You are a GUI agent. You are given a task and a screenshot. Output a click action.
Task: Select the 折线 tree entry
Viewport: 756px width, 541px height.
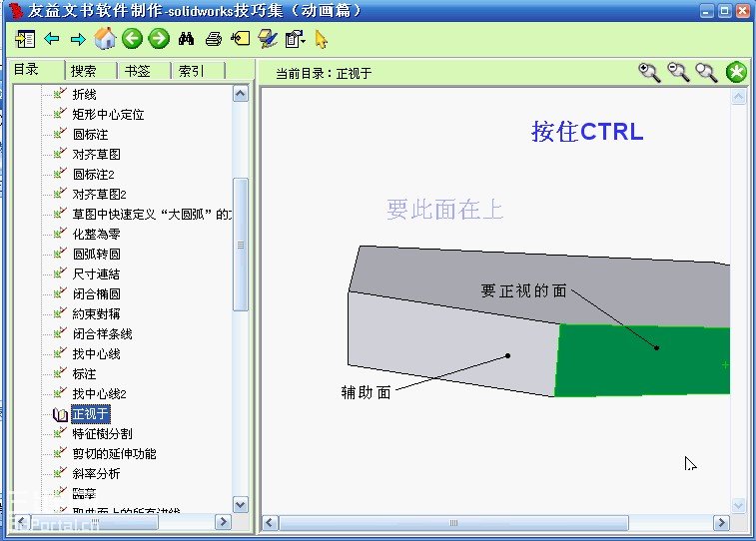tap(84, 95)
